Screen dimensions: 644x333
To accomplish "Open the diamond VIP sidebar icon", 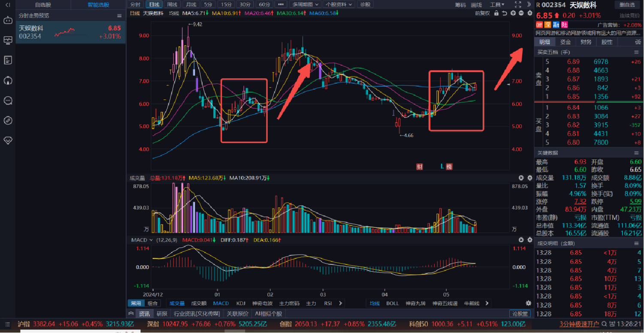I will (8, 140).
